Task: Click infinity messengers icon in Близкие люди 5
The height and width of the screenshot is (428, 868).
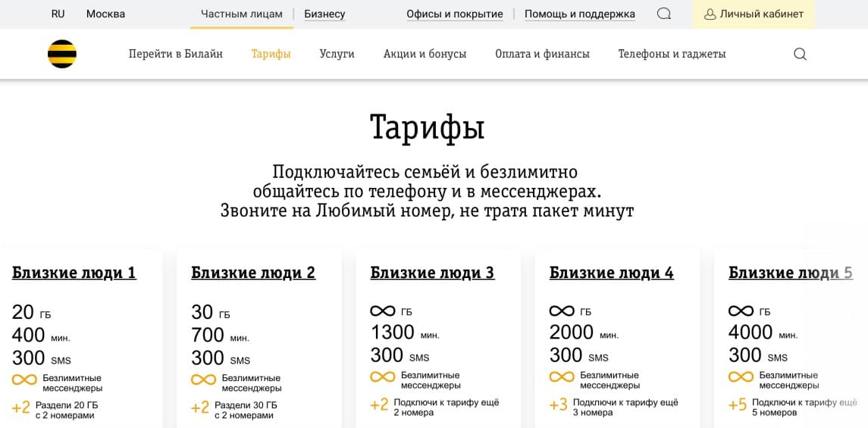Action: click(x=741, y=377)
